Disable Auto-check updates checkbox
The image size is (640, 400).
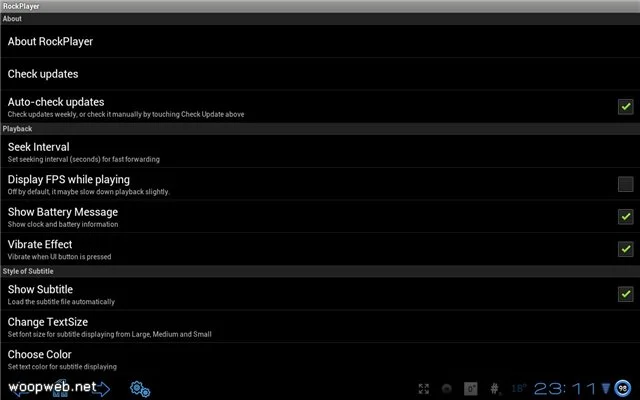pyautogui.click(x=625, y=107)
